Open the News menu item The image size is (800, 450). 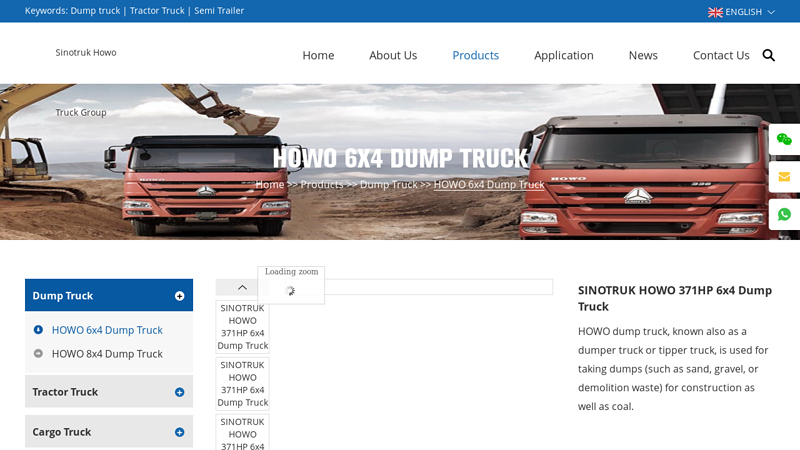tap(643, 55)
